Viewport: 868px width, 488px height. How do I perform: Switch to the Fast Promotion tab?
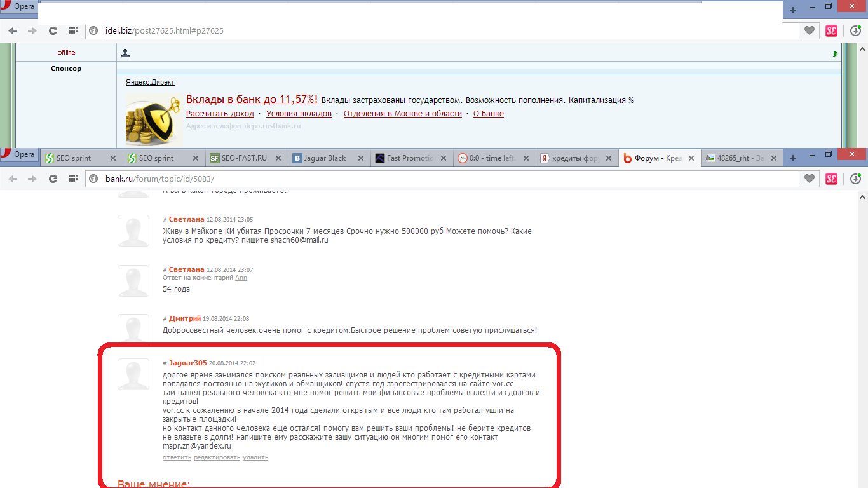point(411,158)
